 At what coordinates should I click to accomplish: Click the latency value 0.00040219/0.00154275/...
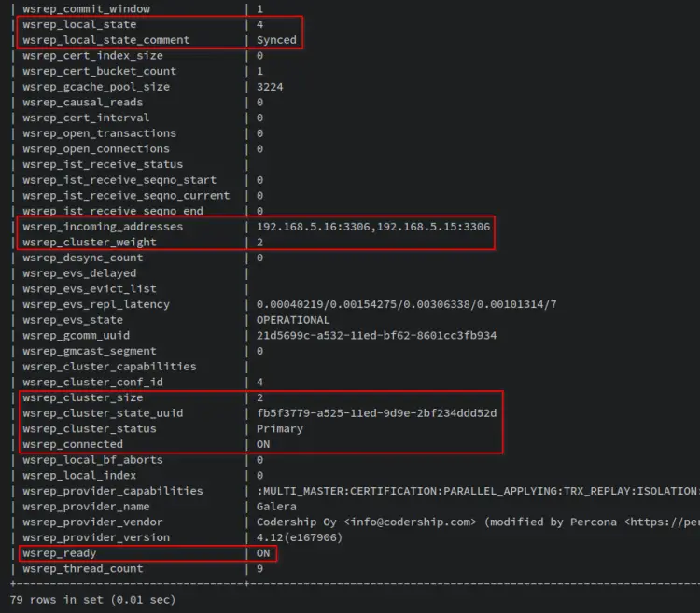tap(407, 304)
